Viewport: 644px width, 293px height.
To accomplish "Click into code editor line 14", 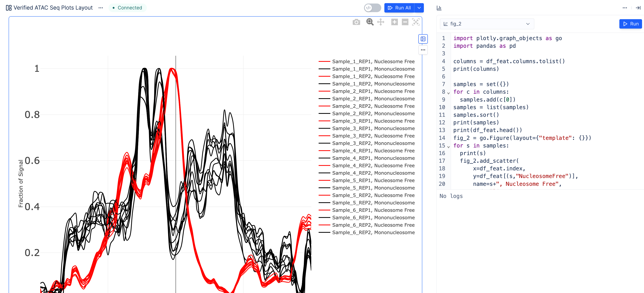I will [x=522, y=138].
